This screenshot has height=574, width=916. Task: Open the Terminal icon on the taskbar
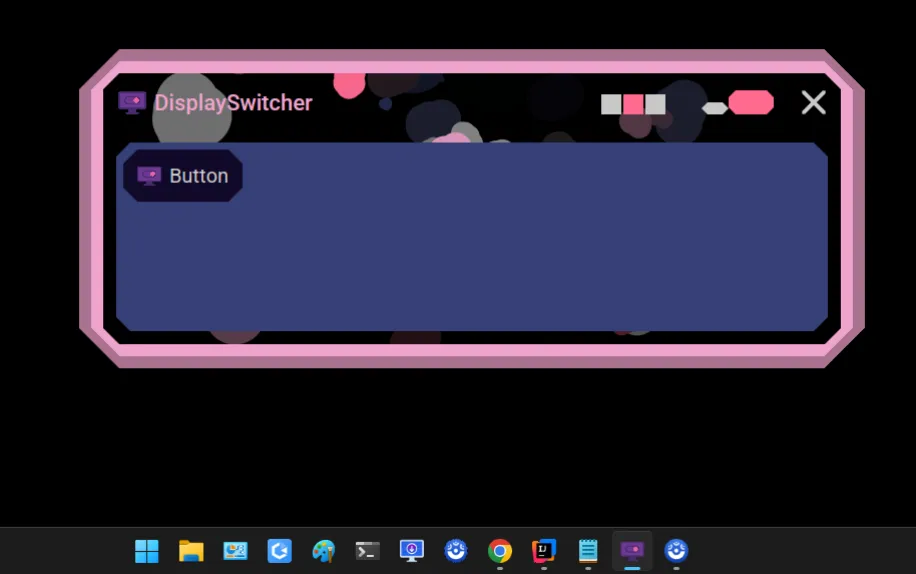[367, 551]
